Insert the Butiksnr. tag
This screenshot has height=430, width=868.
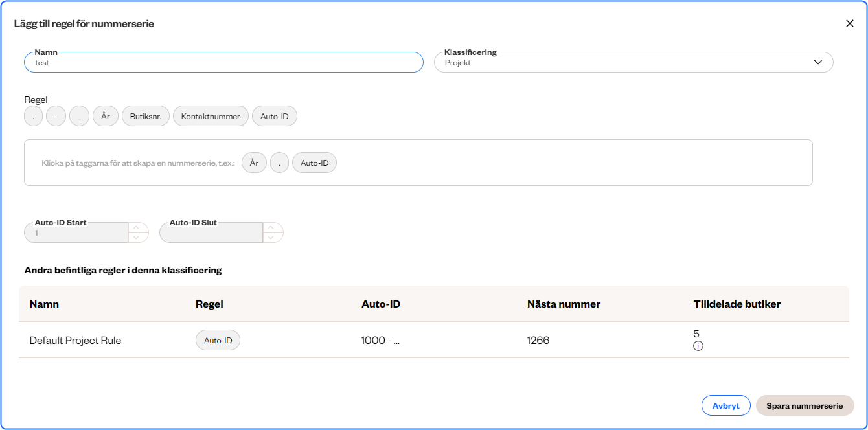[146, 117]
